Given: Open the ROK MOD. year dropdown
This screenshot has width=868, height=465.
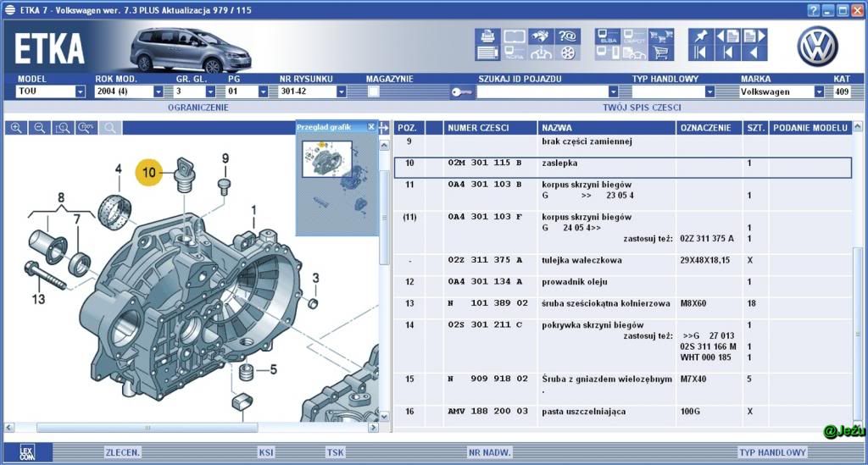Looking at the screenshot, I should click(158, 91).
